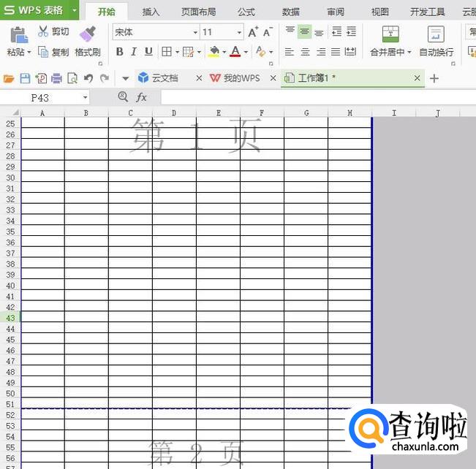Print the workbook
This screenshot has width=476, height=469.
(56, 79)
